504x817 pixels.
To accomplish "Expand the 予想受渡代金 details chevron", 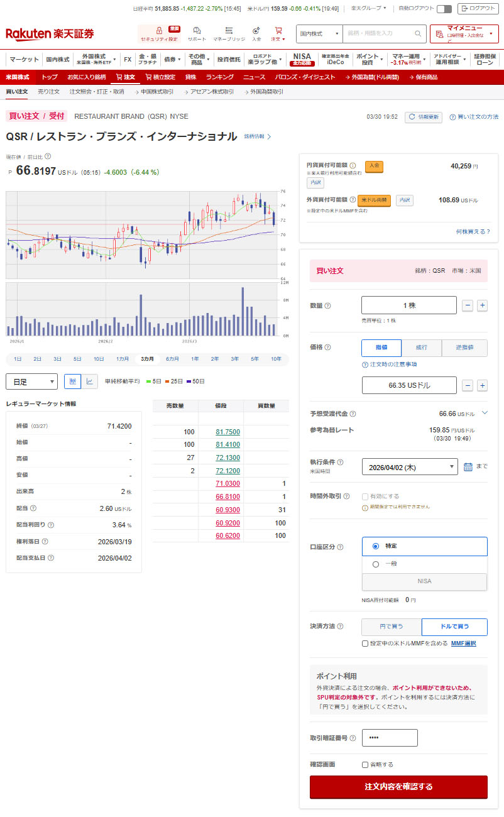I will (484, 413).
